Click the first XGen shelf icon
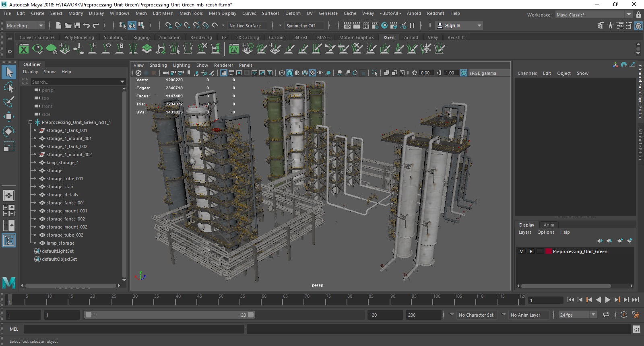This screenshot has height=346, width=644. tap(24, 49)
